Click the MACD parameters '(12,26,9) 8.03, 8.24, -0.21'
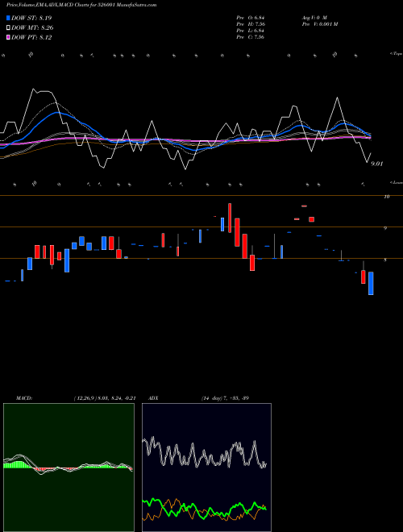The height and width of the screenshot is (532, 403). click(105, 398)
